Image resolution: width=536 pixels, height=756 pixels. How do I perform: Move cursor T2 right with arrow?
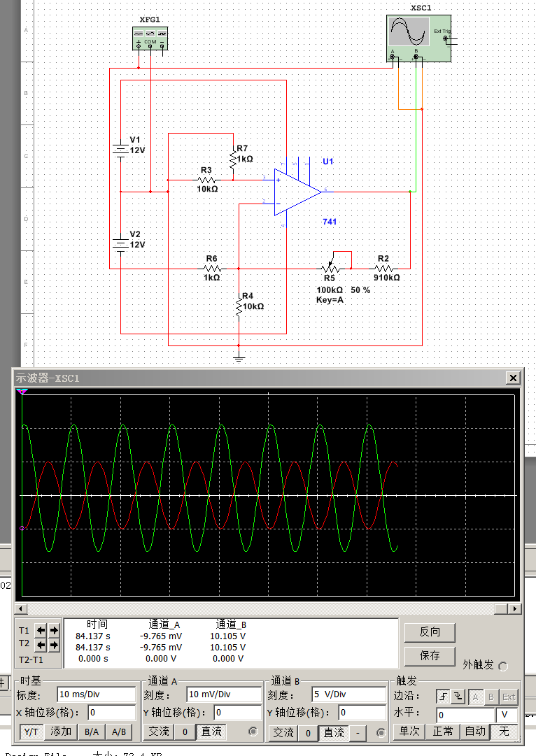(x=54, y=644)
